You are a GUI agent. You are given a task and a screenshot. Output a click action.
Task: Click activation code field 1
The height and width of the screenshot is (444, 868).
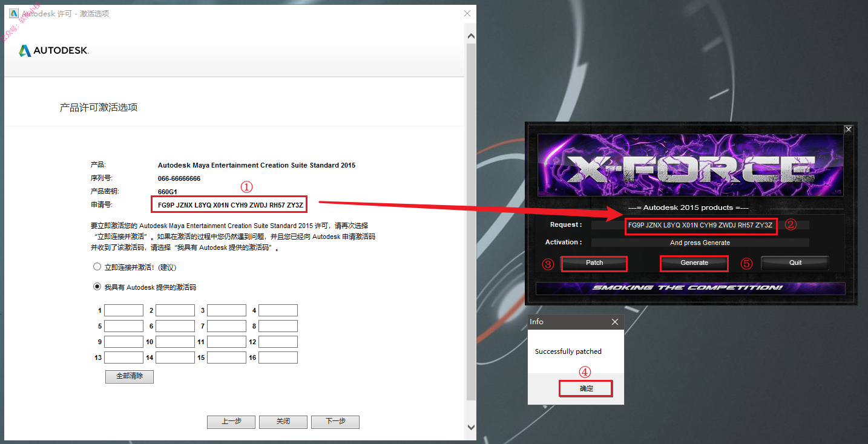coord(123,310)
